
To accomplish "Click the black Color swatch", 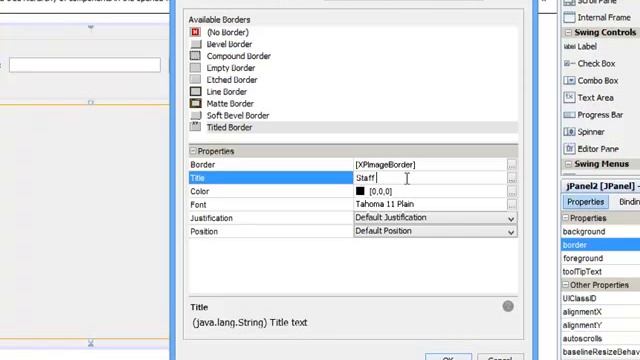I will pos(360,191).
